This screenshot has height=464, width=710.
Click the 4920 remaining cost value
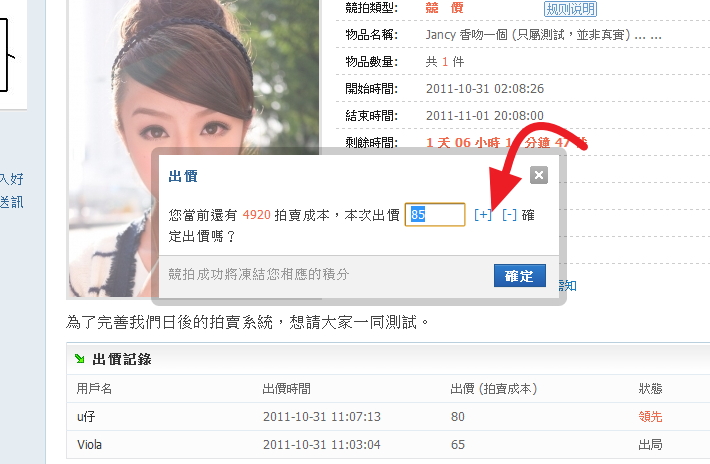[x=257, y=215]
